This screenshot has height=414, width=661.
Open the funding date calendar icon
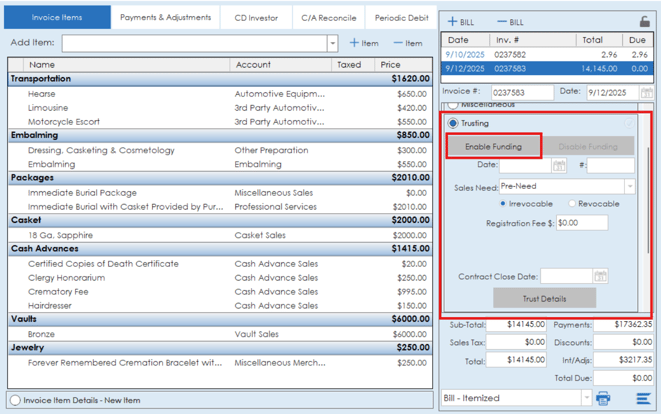pyautogui.click(x=559, y=165)
